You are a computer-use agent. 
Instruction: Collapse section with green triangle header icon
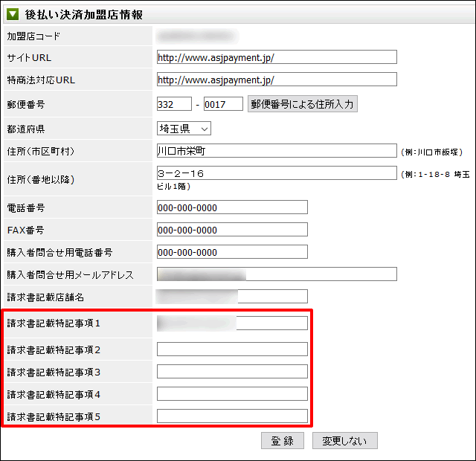(13, 14)
